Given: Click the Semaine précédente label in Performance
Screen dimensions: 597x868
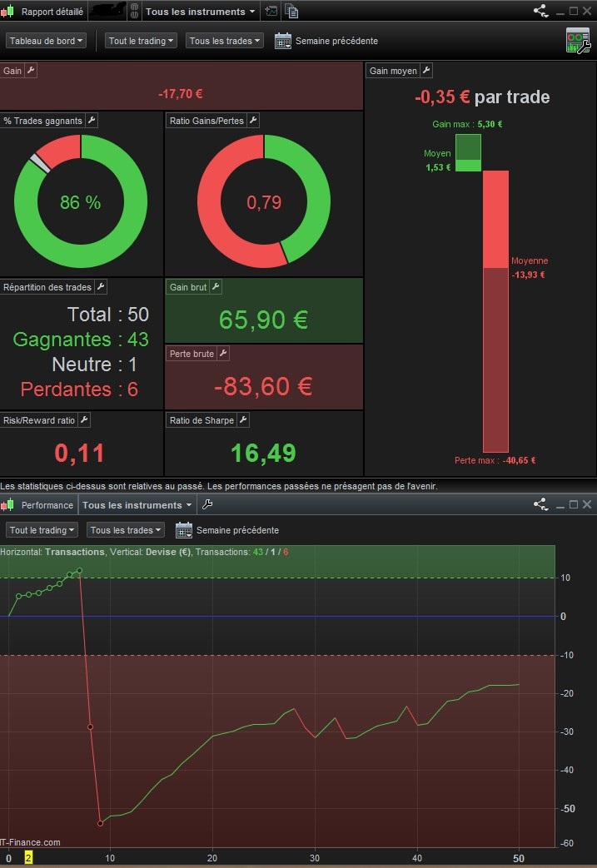Looking at the screenshot, I should pyautogui.click(x=237, y=530).
